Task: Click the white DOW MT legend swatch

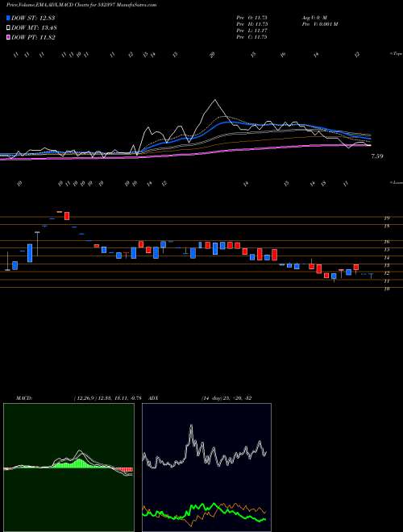Action: pyautogui.click(x=8, y=28)
